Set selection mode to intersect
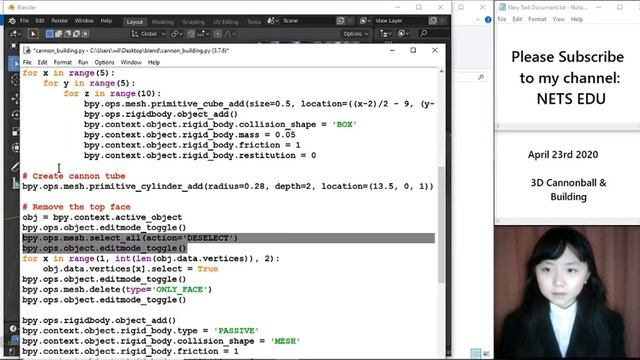640x360 pixels. pyautogui.click(x=85, y=34)
